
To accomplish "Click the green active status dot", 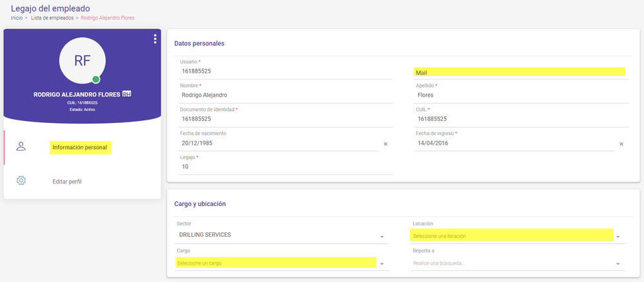I will pos(95,79).
